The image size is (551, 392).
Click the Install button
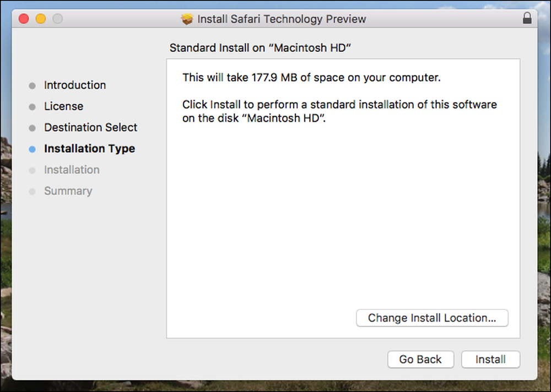(x=490, y=360)
